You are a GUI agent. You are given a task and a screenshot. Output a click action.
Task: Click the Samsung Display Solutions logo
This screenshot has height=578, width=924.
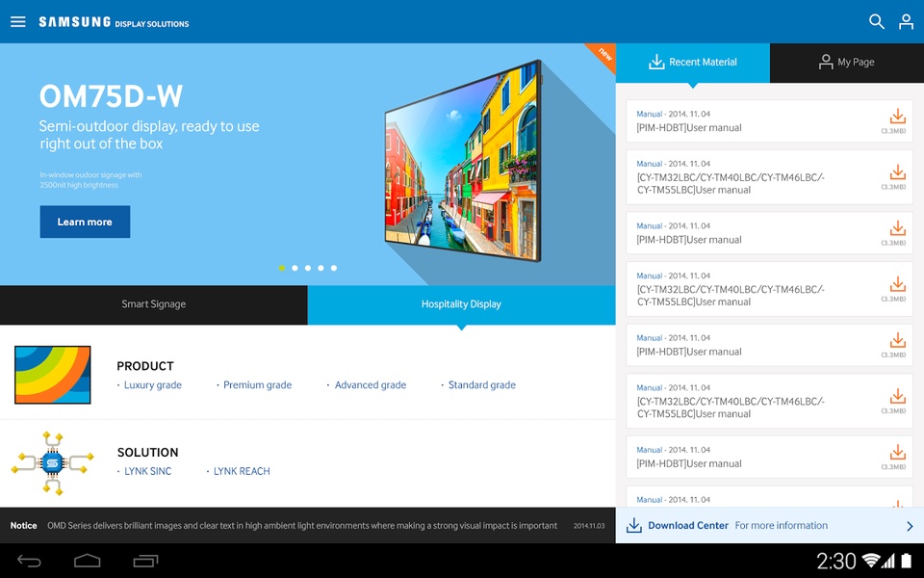click(114, 22)
